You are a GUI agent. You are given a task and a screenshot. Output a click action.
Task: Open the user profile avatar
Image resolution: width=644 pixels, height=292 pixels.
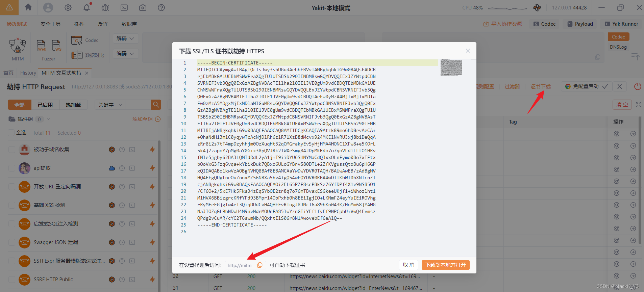(48, 7)
